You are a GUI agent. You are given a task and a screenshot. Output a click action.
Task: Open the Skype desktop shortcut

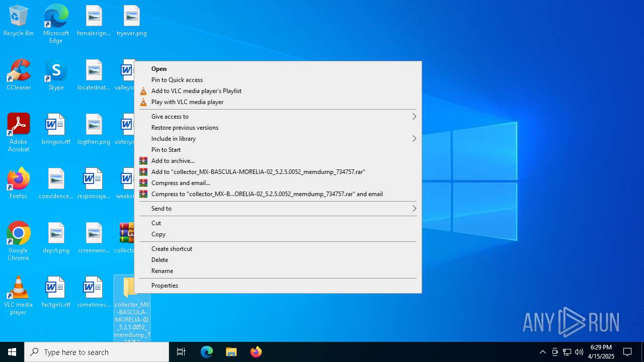click(56, 75)
